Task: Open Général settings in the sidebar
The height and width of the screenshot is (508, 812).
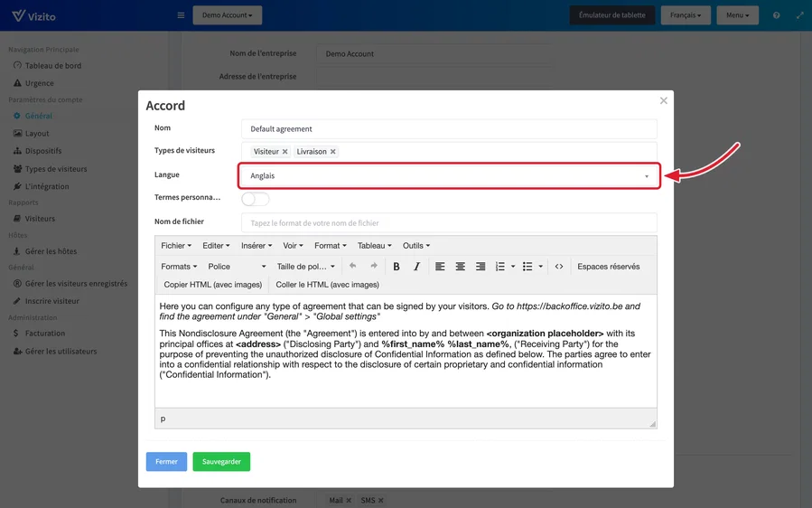Action: click(33, 116)
